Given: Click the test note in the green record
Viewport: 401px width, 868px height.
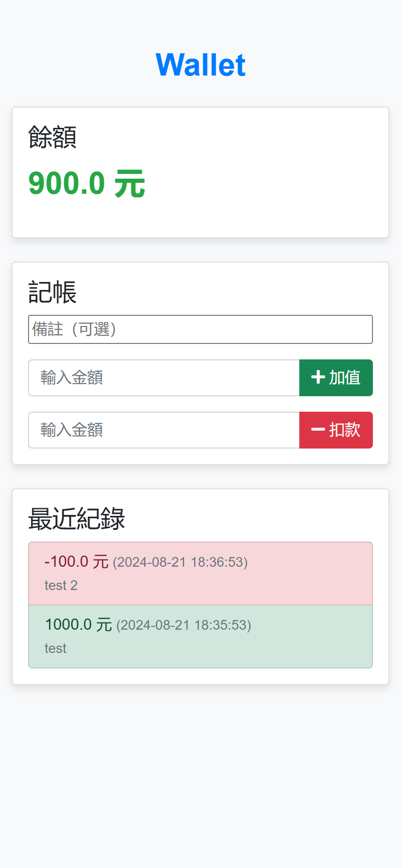Looking at the screenshot, I should point(55,648).
